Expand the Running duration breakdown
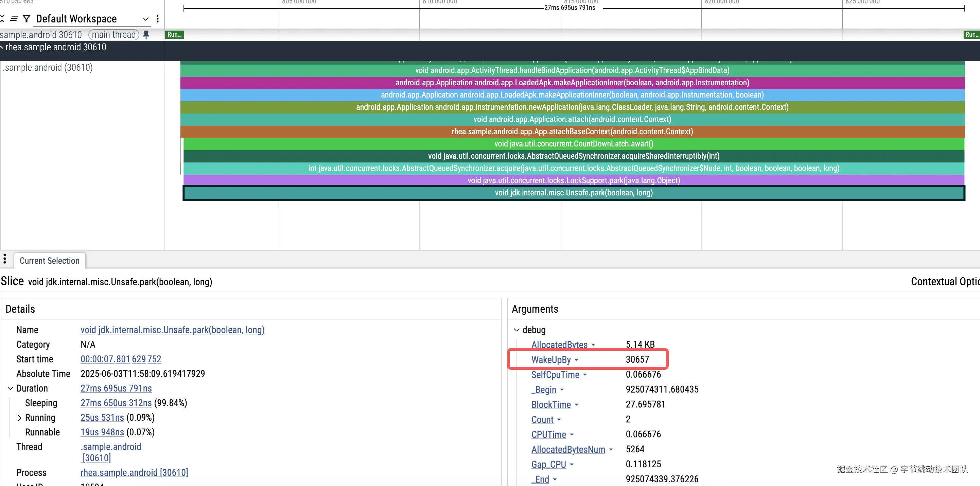980x486 pixels. pos(19,418)
